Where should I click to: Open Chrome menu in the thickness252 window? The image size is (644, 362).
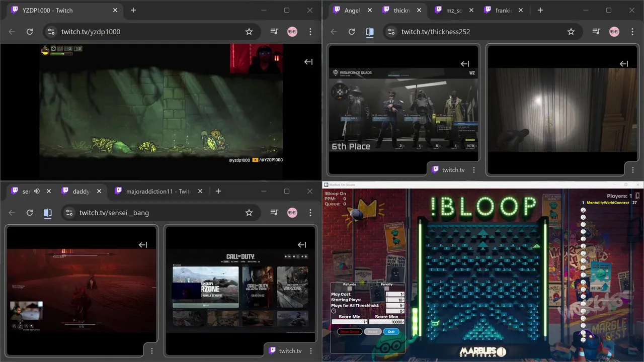(x=632, y=32)
